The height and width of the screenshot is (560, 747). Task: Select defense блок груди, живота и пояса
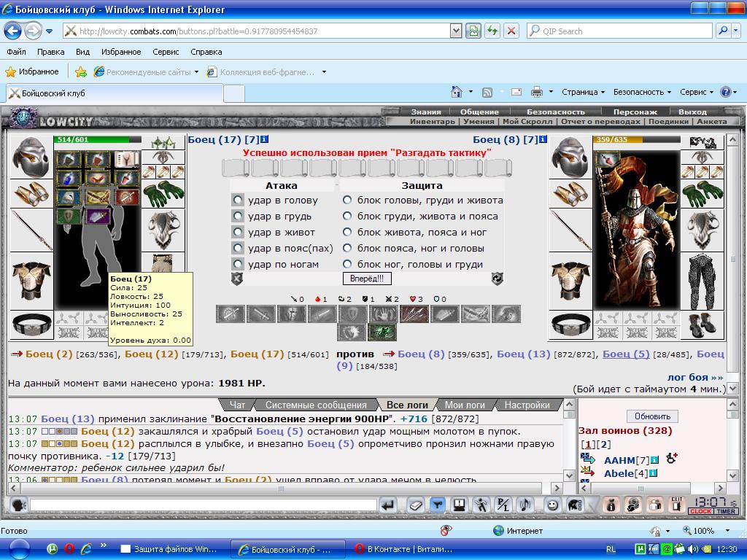(347, 216)
